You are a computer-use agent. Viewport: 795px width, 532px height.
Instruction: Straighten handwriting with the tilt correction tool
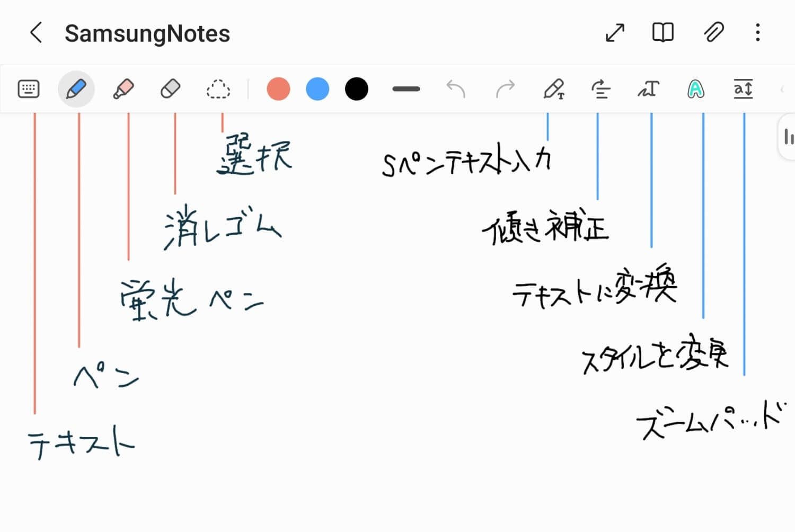click(x=600, y=89)
